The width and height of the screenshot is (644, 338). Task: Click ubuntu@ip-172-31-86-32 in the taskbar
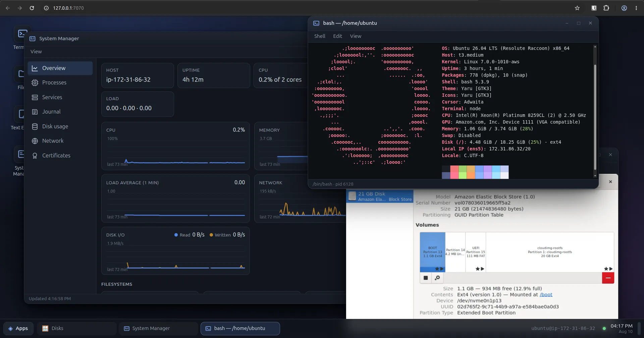[x=563, y=328]
